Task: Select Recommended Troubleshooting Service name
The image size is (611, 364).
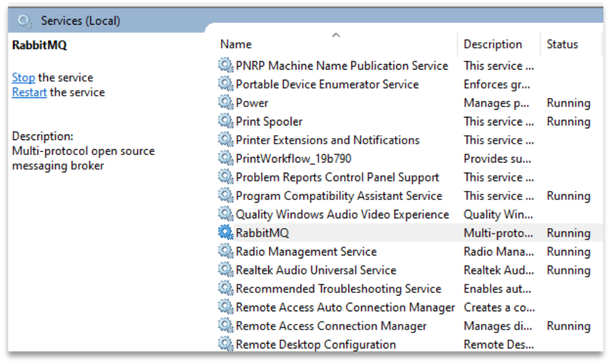Action: [338, 289]
